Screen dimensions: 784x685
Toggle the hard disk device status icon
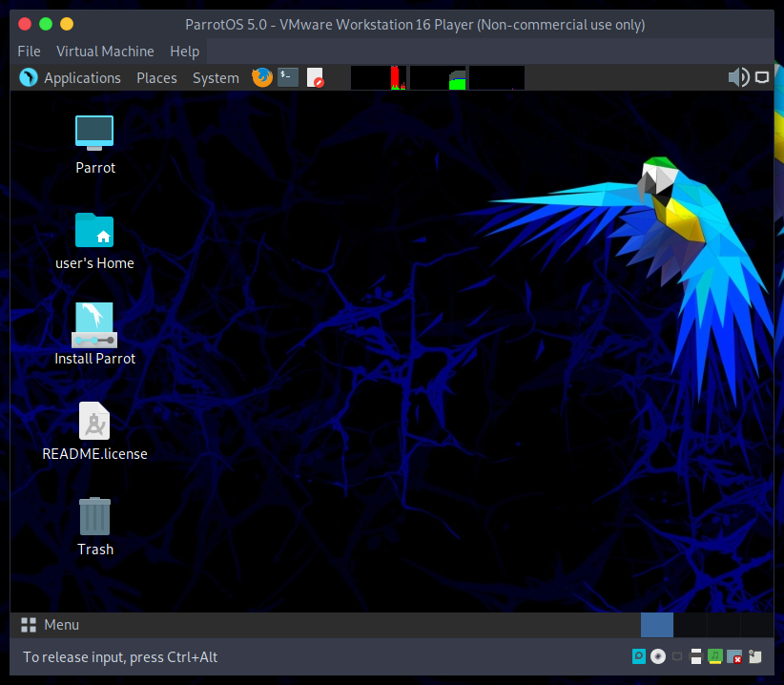click(x=639, y=656)
